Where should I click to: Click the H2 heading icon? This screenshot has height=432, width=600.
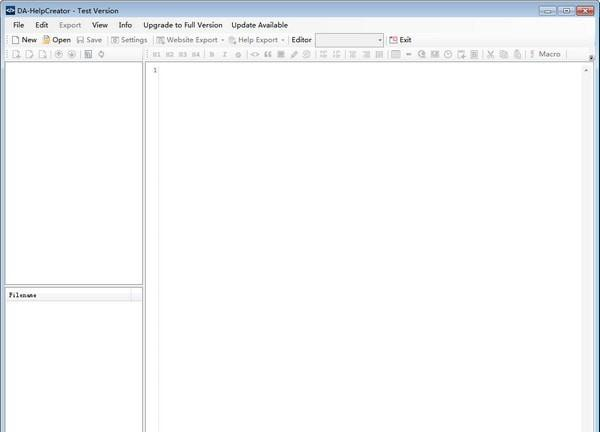tap(170, 54)
